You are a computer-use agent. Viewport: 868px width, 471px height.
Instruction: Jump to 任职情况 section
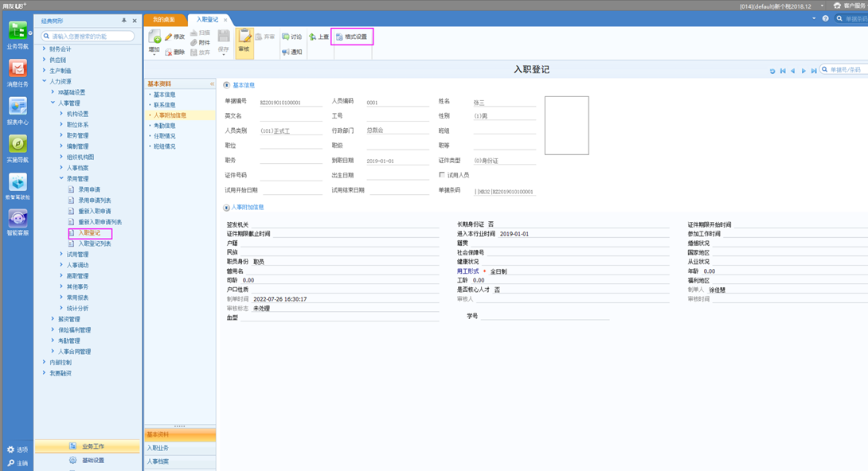coord(164,136)
